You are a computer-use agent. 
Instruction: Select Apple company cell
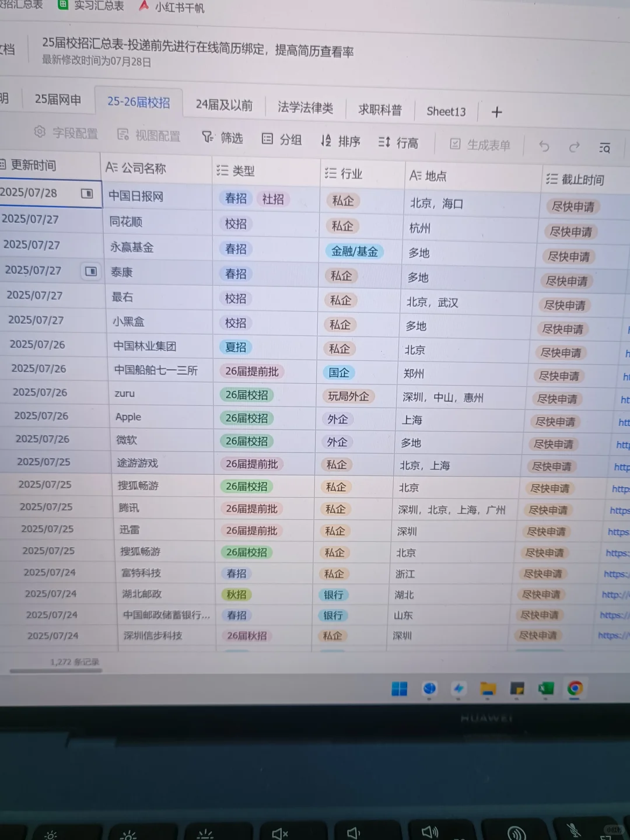[x=163, y=416]
